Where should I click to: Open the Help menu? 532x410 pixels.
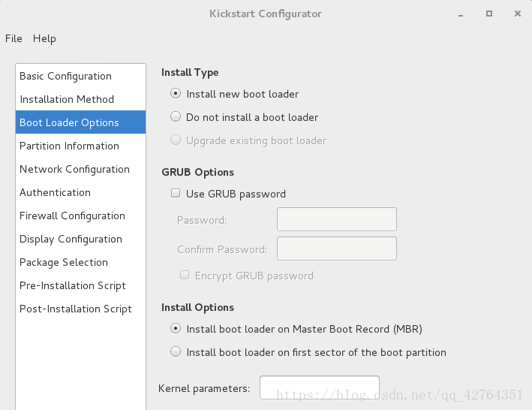44,38
